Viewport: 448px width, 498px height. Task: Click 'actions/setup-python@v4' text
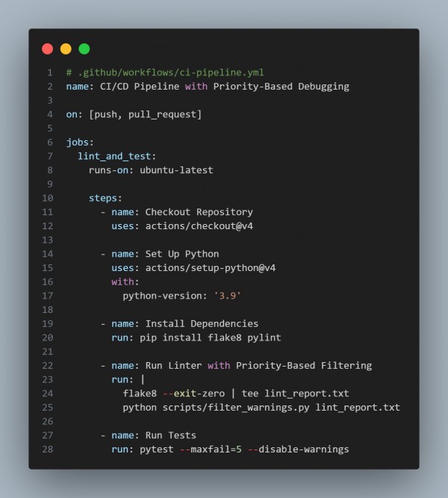pyautogui.click(x=211, y=268)
